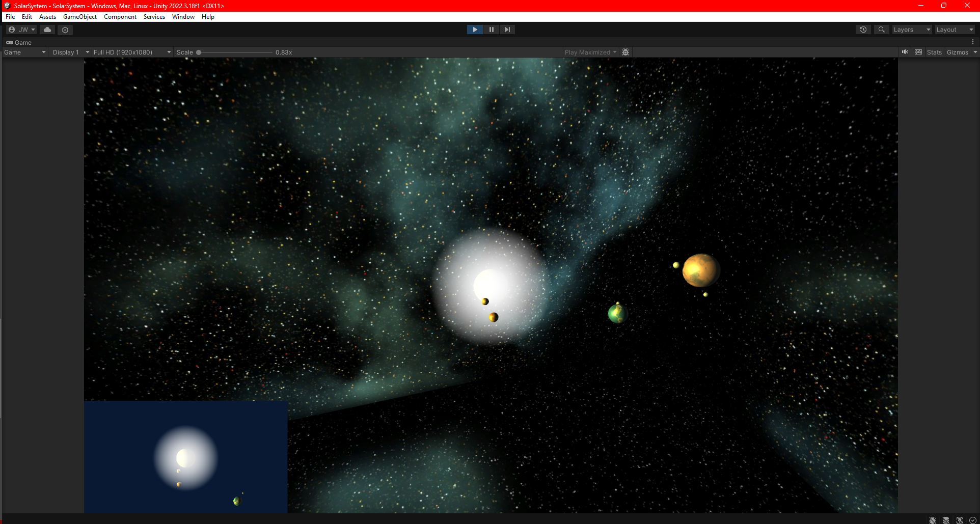Open the Gizmos dropdown arrow
This screenshot has width=980, height=524.
975,52
